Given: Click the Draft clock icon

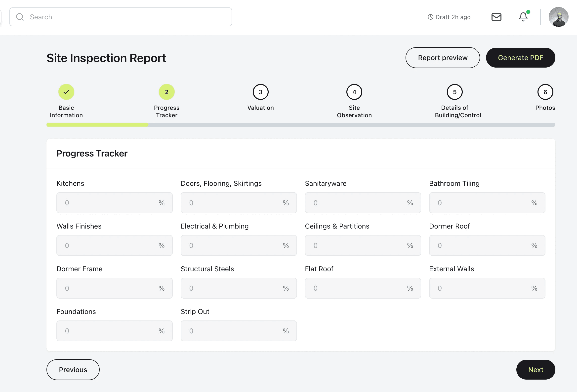Looking at the screenshot, I should pyautogui.click(x=430, y=17).
